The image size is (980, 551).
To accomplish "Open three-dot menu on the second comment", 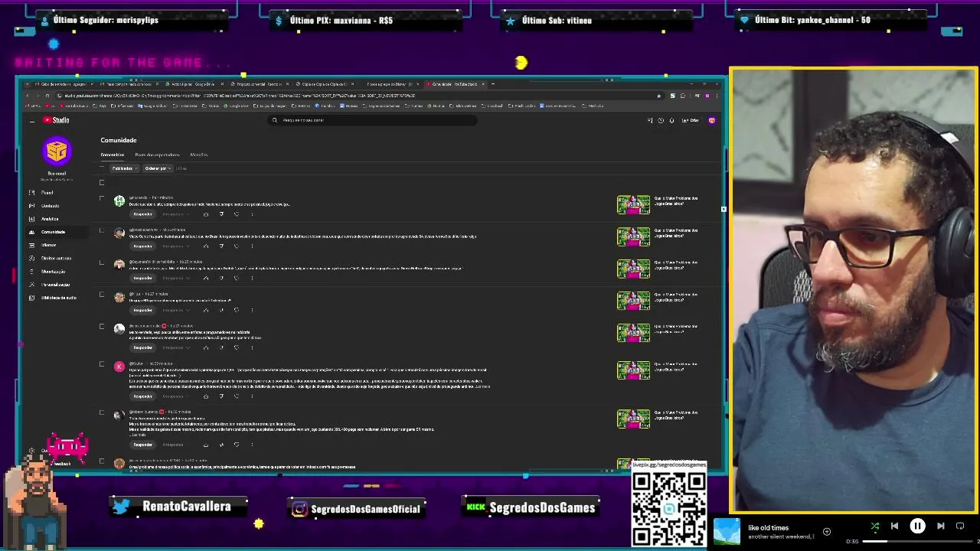I will (x=252, y=246).
